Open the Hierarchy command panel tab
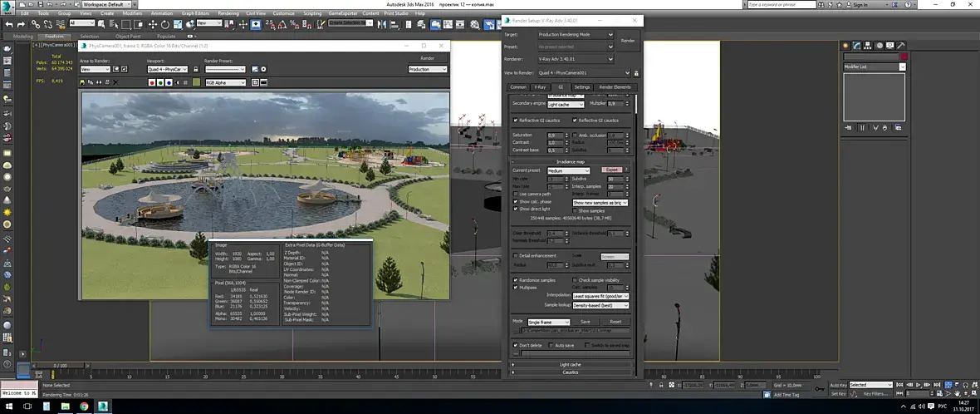 869,46
